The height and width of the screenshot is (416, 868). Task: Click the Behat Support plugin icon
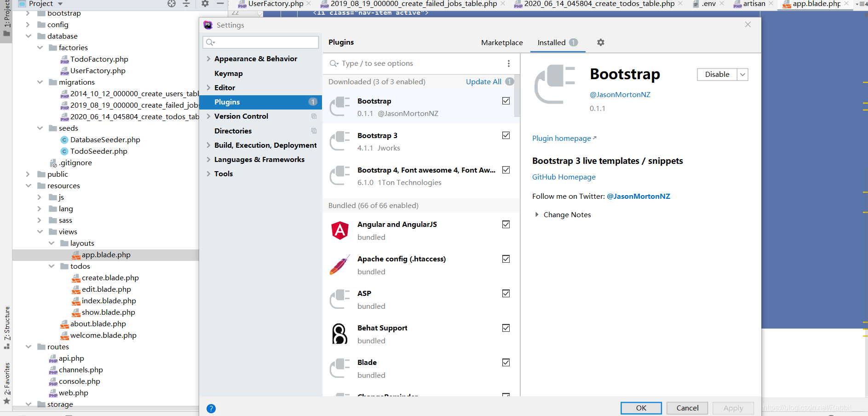tap(340, 334)
